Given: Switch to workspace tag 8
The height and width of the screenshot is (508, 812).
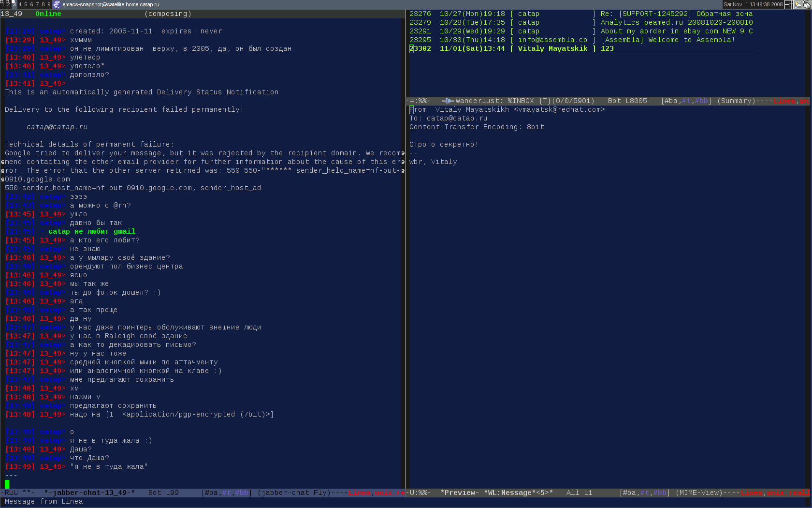Looking at the screenshot, I should pos(43,4).
